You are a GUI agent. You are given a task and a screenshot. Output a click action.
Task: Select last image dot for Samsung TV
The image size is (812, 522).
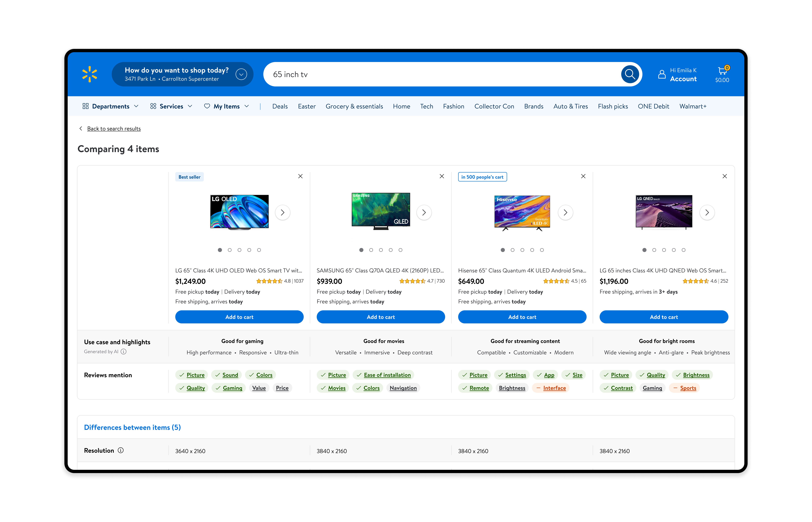click(400, 250)
